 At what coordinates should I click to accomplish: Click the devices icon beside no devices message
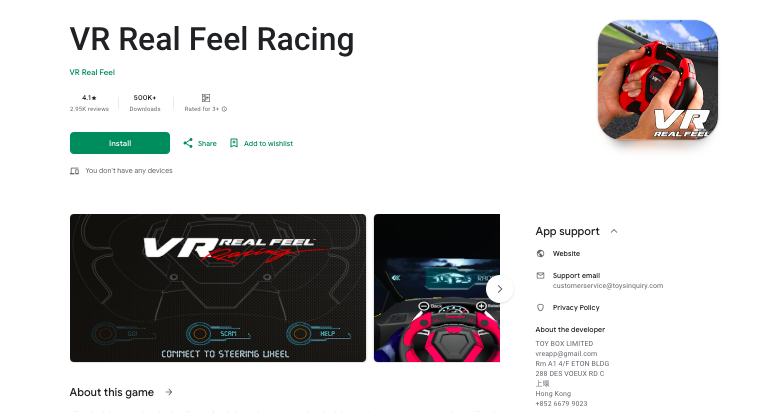[74, 171]
